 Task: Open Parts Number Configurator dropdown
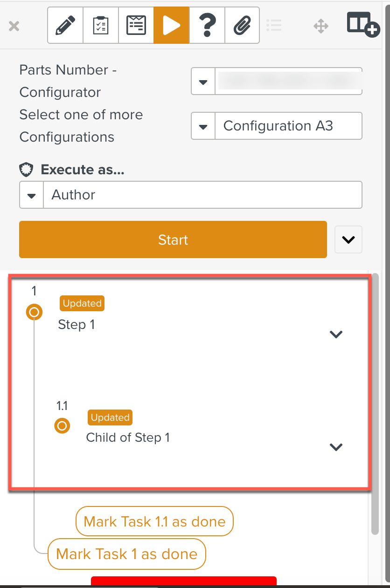203,82
